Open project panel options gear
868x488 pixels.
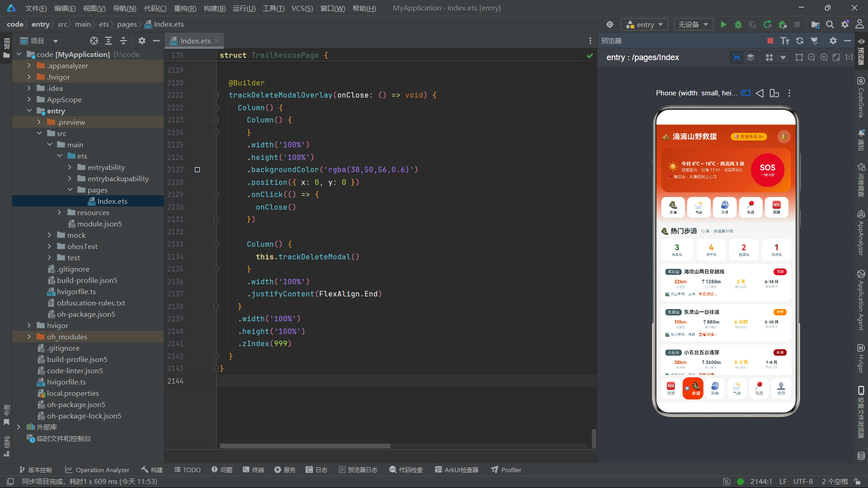click(142, 41)
